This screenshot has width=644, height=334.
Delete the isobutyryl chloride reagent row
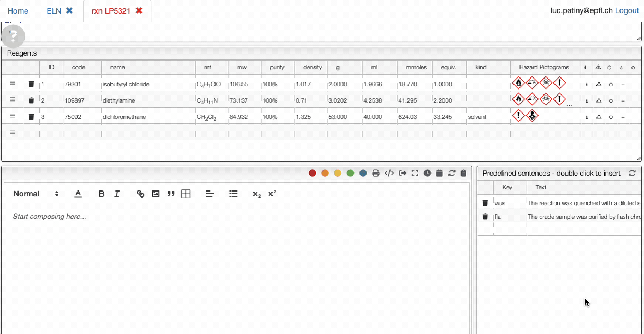point(31,84)
